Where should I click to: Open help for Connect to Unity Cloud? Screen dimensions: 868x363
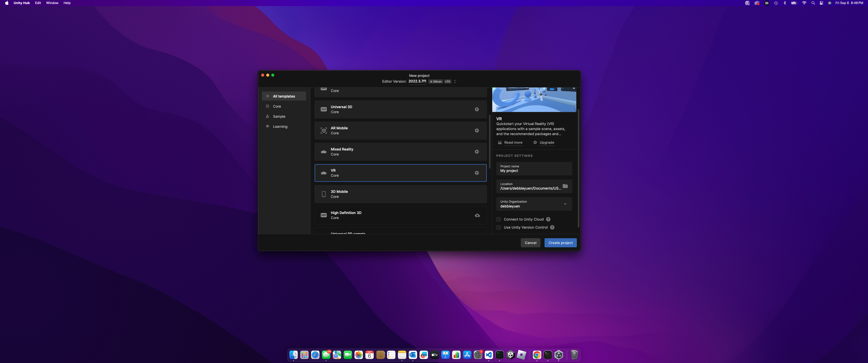coord(548,219)
